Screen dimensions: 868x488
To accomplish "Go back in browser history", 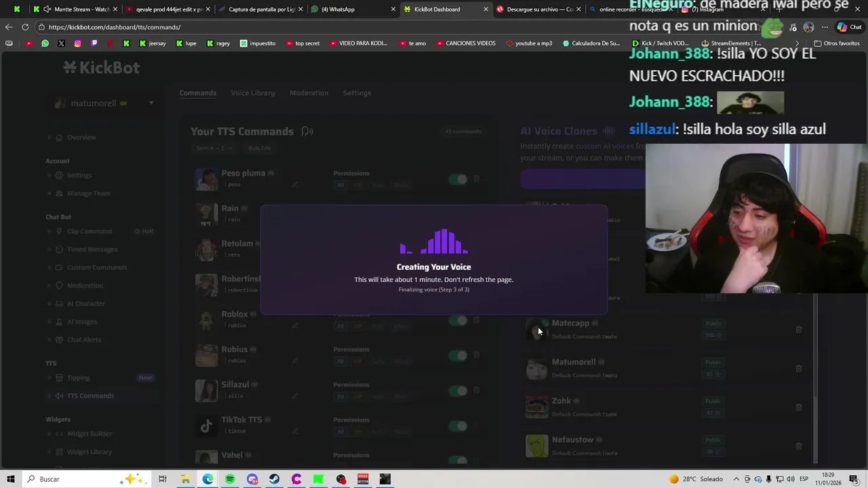I will 9,27.
